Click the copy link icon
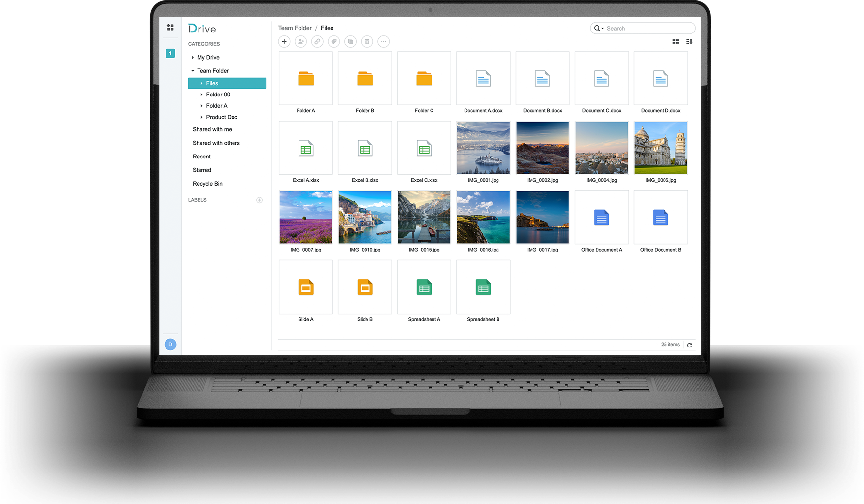The width and height of the screenshot is (864, 504). tap(317, 41)
